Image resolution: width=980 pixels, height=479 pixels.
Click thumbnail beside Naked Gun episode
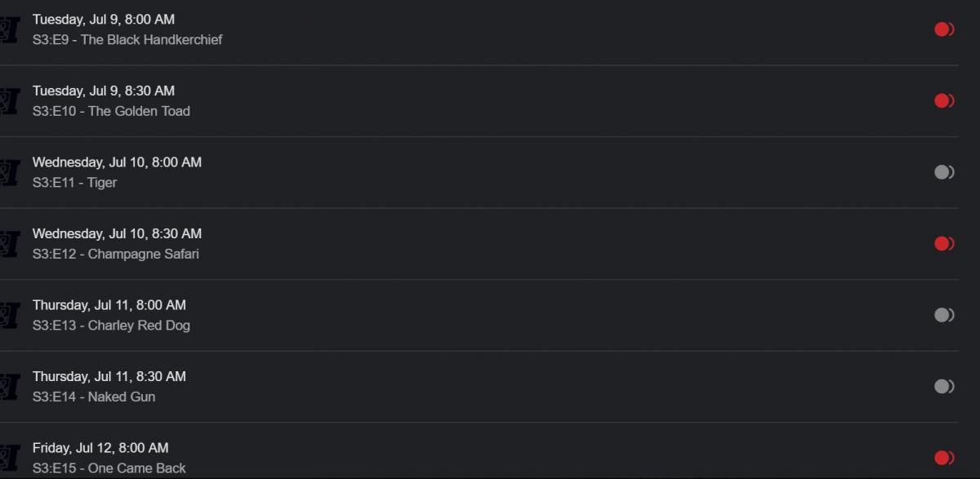click(8, 387)
